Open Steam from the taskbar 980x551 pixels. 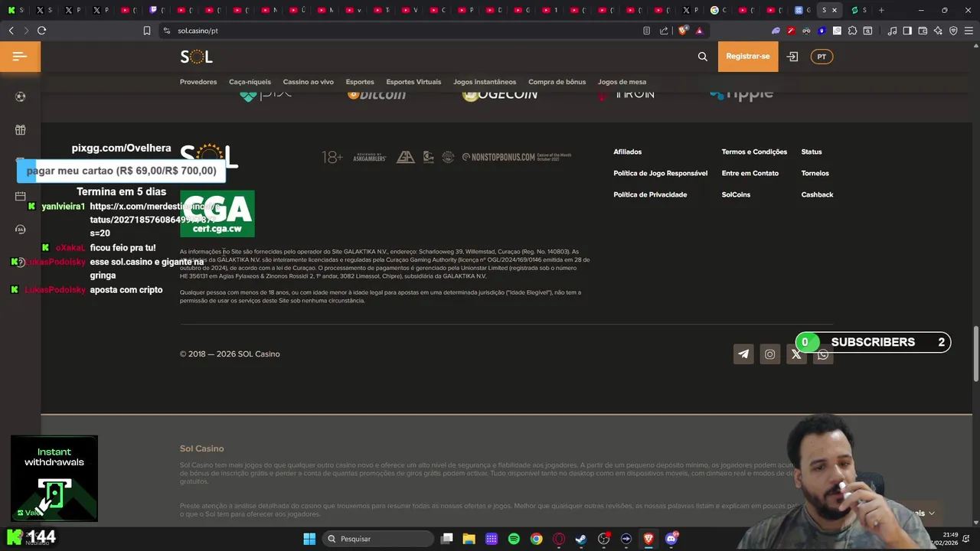coord(581,539)
